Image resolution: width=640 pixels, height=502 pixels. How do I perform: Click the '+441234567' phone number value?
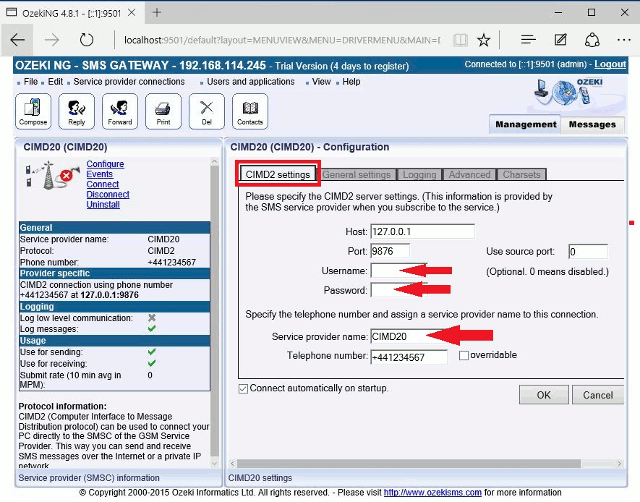(x=171, y=262)
